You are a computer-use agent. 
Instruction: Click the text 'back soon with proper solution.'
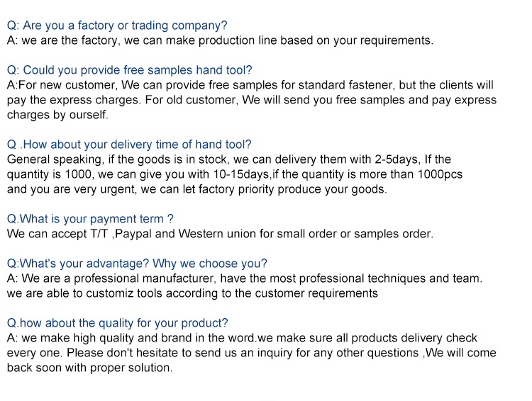tap(89, 368)
